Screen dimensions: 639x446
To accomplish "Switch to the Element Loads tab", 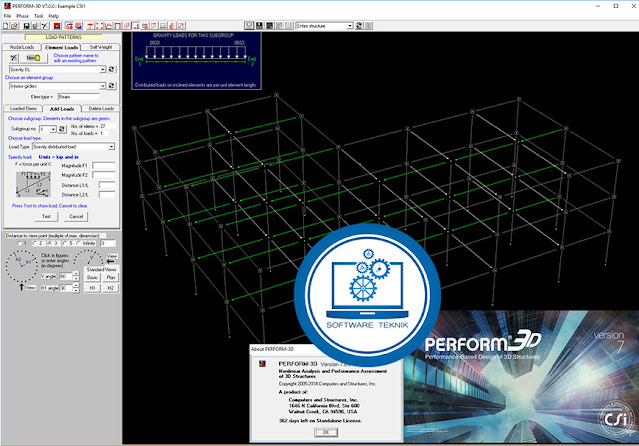I will 62,47.
